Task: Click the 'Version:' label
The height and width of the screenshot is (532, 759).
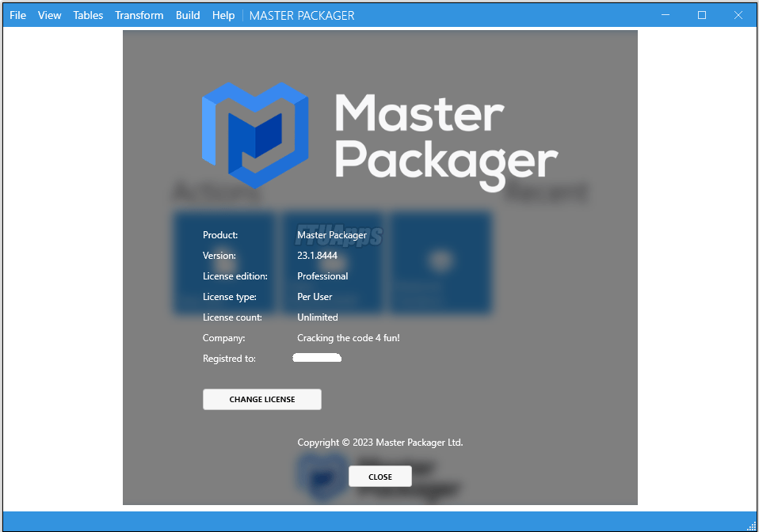Action: point(219,256)
